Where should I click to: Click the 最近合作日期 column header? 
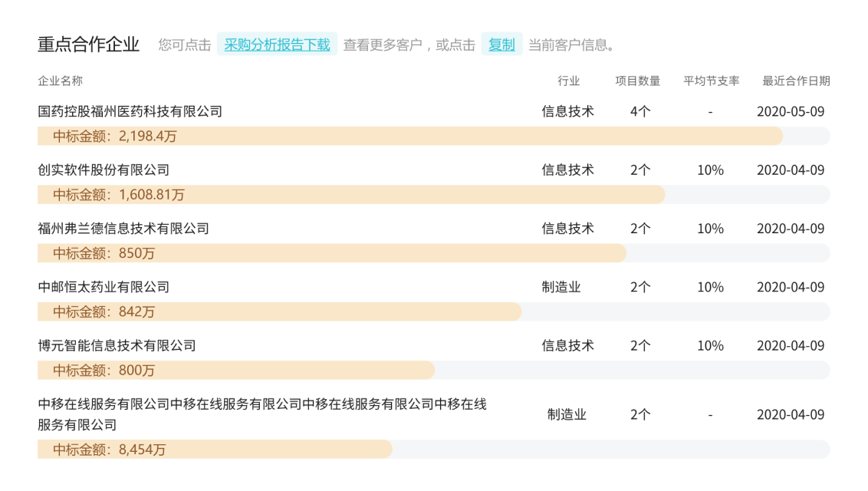click(795, 81)
